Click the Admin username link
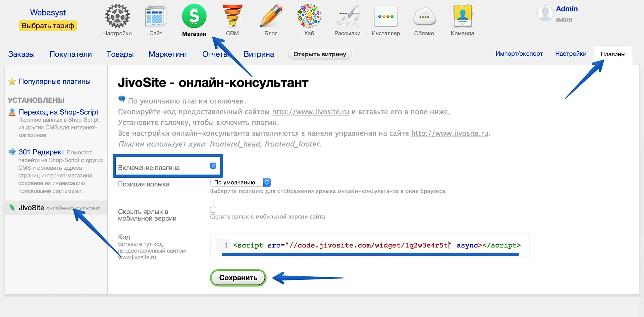The image size is (644, 317). click(567, 9)
